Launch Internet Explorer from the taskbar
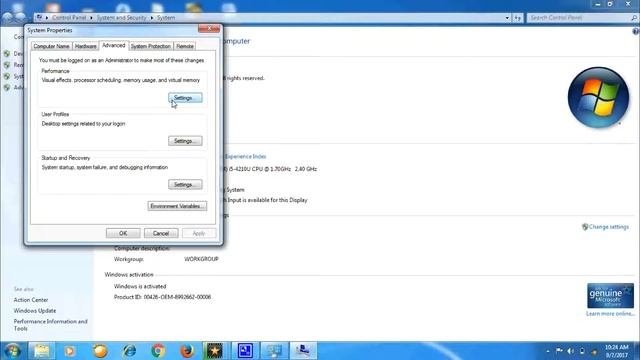This screenshot has height=360, width=640. point(129,351)
